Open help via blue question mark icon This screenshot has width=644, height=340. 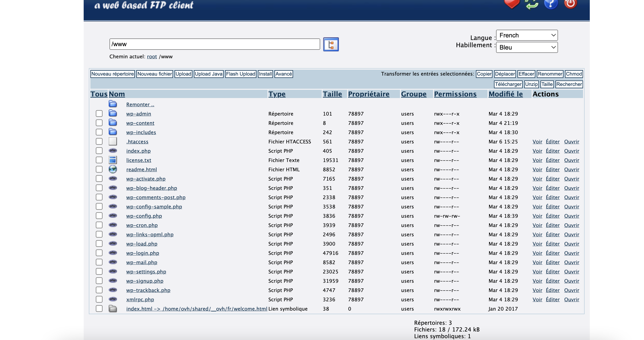click(551, 4)
